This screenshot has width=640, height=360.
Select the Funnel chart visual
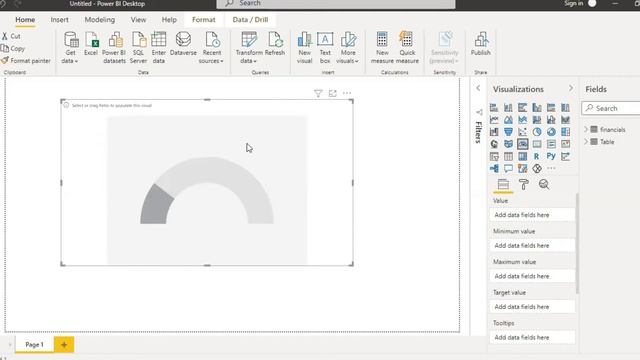(508, 132)
